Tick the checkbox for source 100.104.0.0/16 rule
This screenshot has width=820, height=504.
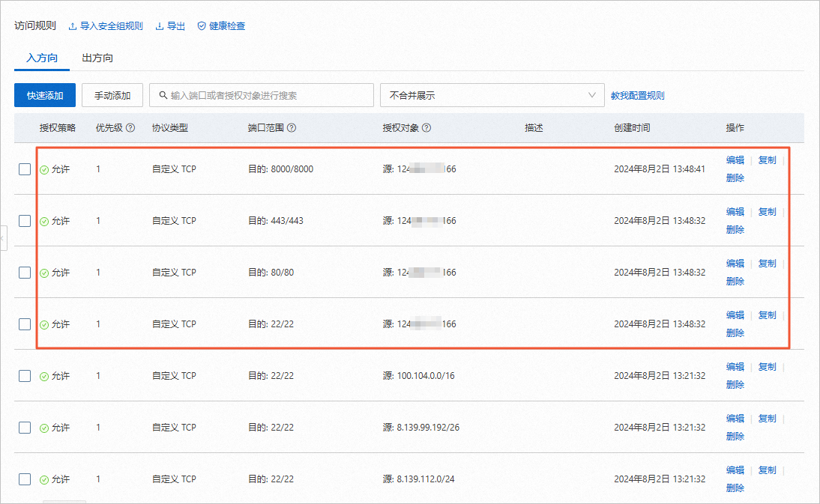click(x=25, y=376)
